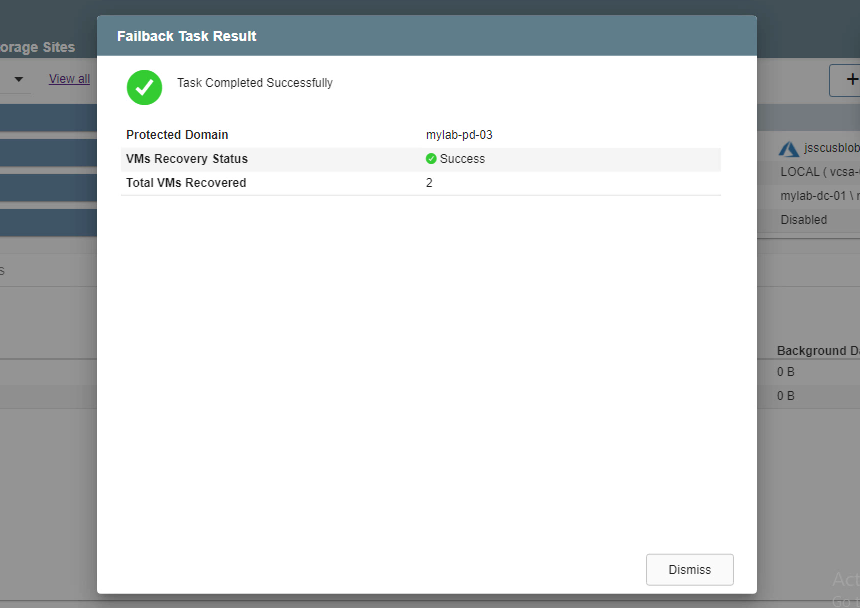
Task: Click the recovered VM count value 2
Action: (429, 183)
